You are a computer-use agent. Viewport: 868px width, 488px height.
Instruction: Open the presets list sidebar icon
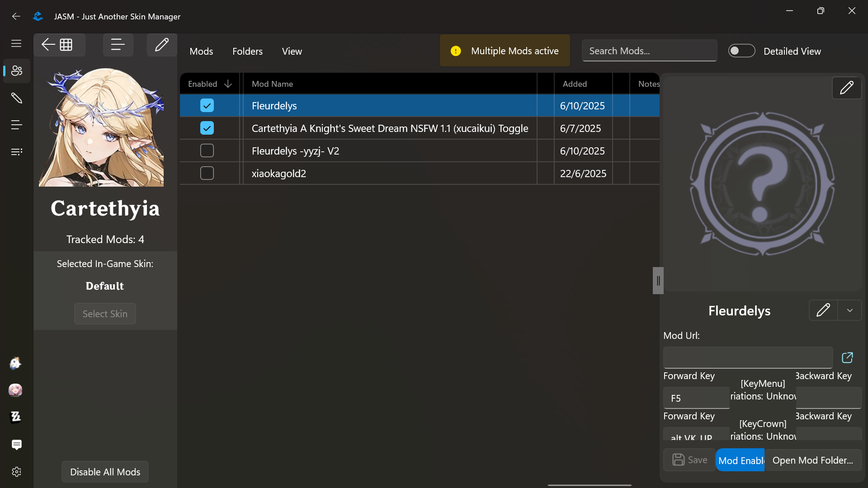pyautogui.click(x=17, y=152)
